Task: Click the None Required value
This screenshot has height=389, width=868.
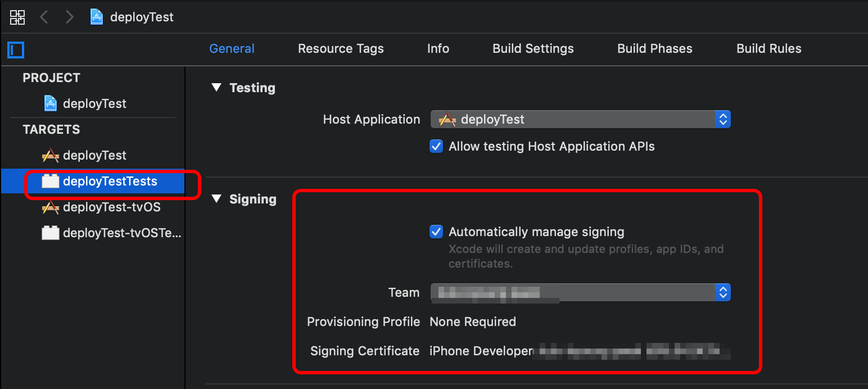Action: pos(473,322)
